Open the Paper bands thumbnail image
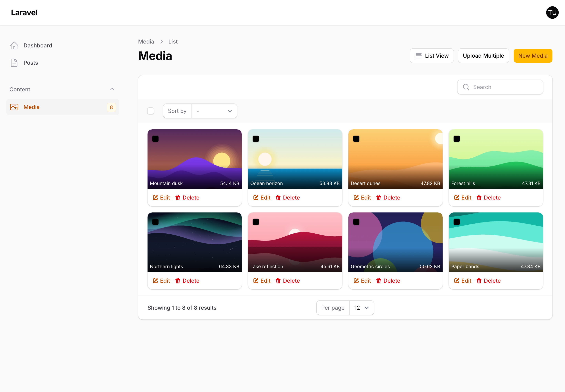 496,242
